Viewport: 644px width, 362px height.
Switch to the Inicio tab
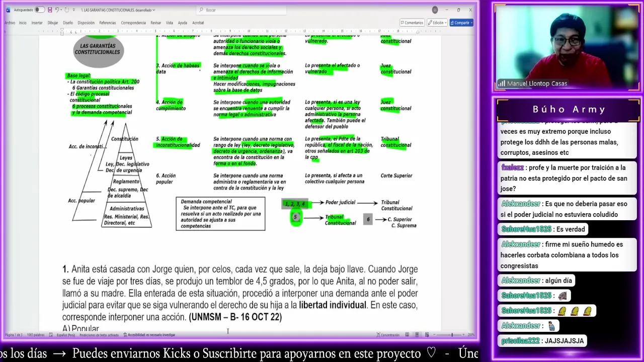[23, 23]
